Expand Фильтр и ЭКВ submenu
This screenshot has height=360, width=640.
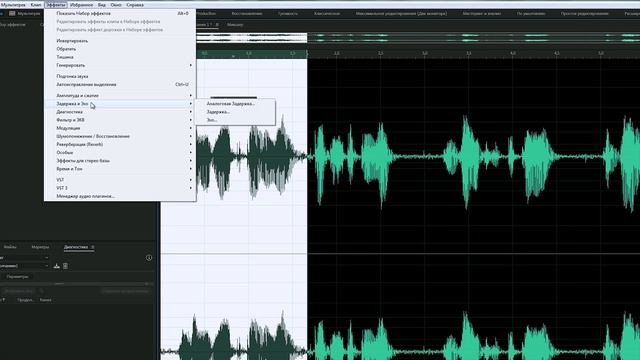tap(120, 120)
